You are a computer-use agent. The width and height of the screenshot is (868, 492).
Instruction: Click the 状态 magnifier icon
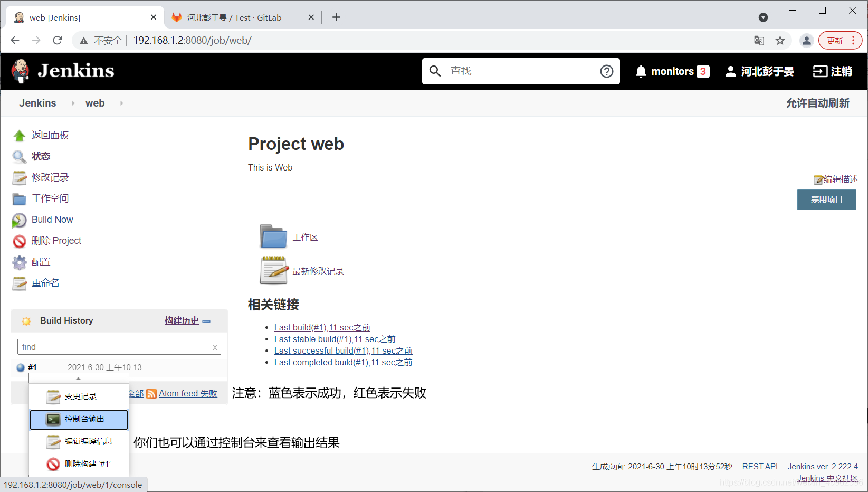[20, 157]
